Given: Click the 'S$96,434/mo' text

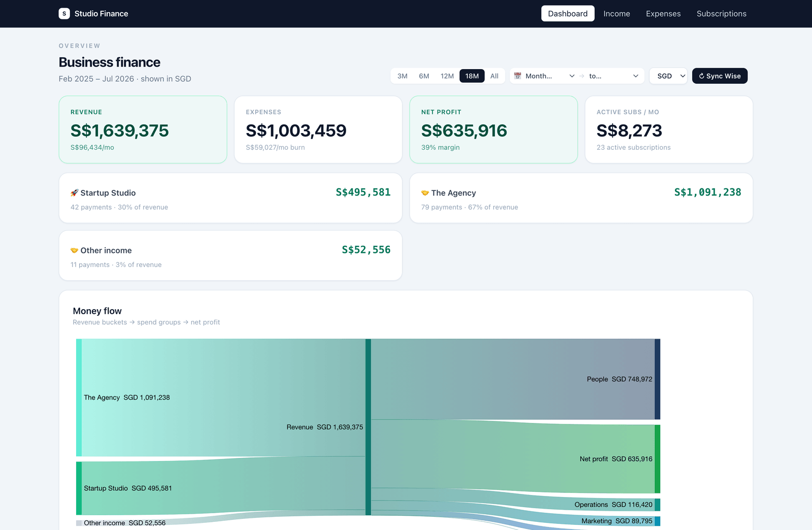Looking at the screenshot, I should pos(92,147).
